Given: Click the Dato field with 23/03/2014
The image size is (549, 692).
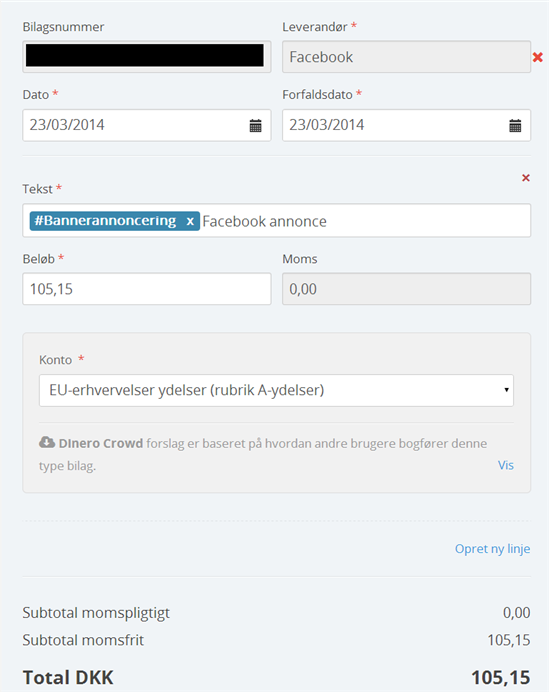Looking at the screenshot, I should (147, 125).
